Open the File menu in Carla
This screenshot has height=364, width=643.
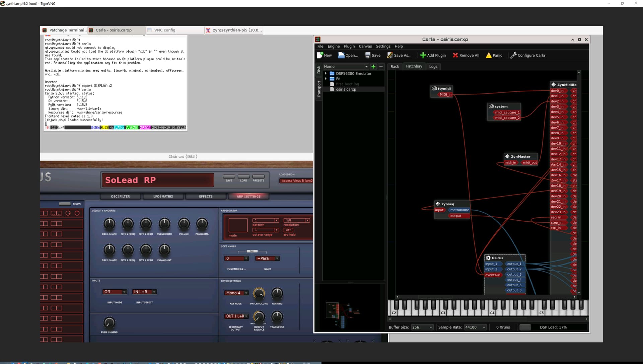[320, 47]
